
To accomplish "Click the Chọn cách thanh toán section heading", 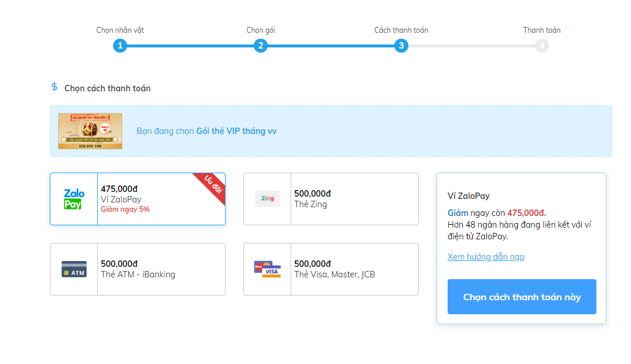I will 107,88.
